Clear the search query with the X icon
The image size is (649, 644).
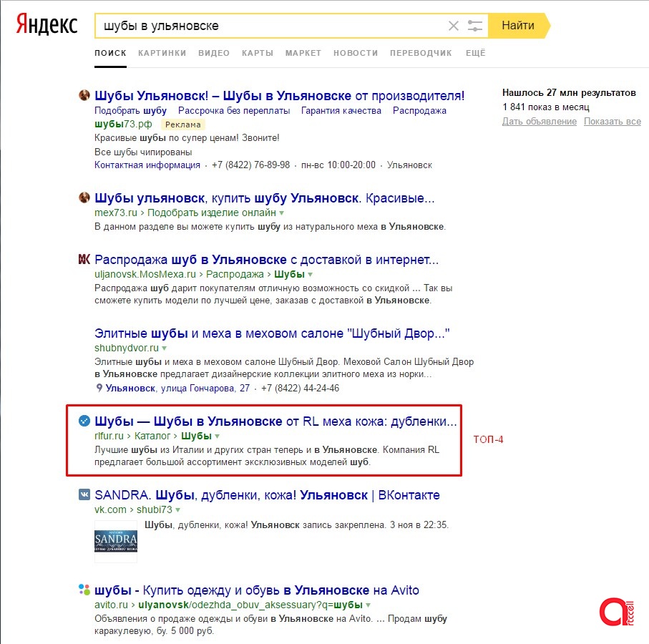pos(454,26)
